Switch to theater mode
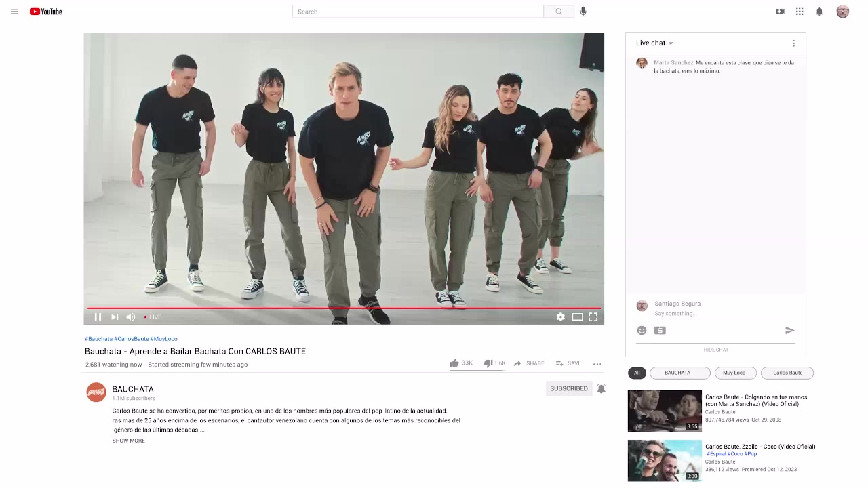This screenshot has height=488, width=868. [x=577, y=317]
